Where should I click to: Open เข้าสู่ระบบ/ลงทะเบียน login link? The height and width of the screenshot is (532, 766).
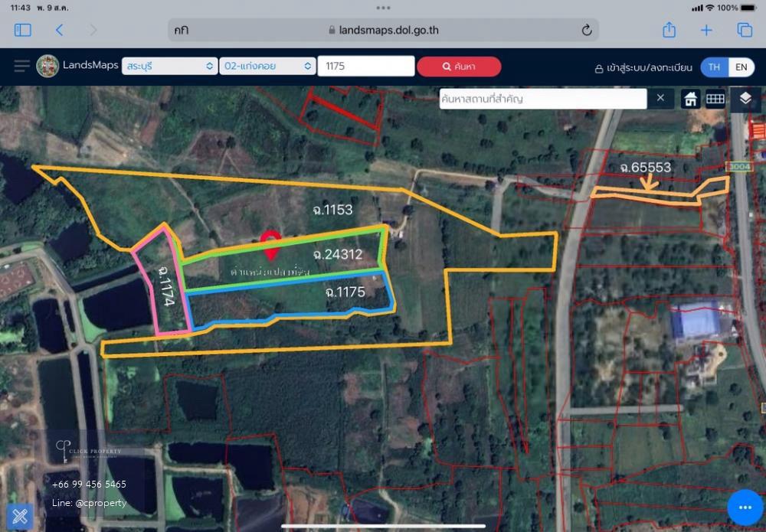pos(643,68)
